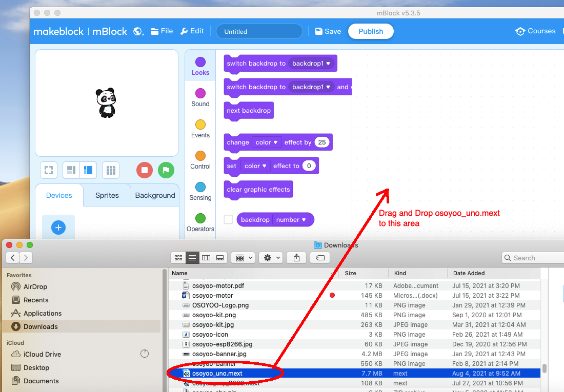Toggle the grid view button under stage
The image size is (564, 392).
(x=111, y=170)
